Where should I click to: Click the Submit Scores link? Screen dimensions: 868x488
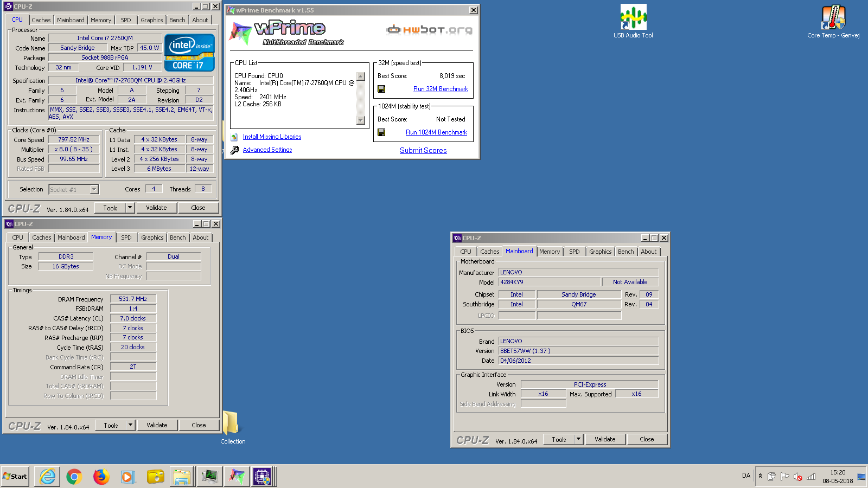pyautogui.click(x=423, y=150)
